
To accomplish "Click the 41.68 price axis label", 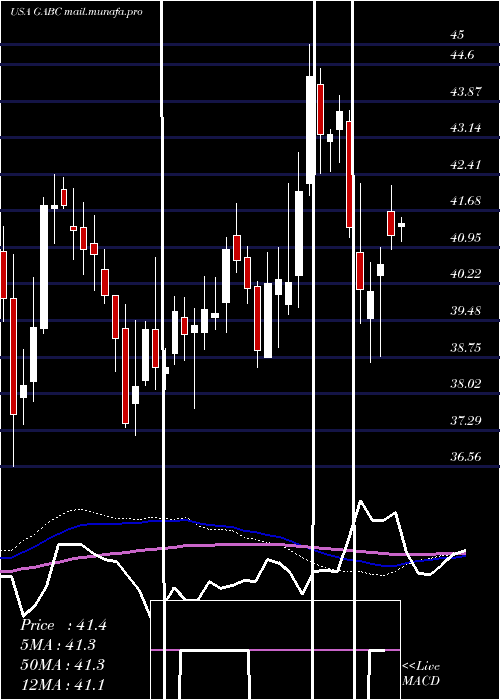I will click(x=466, y=201).
